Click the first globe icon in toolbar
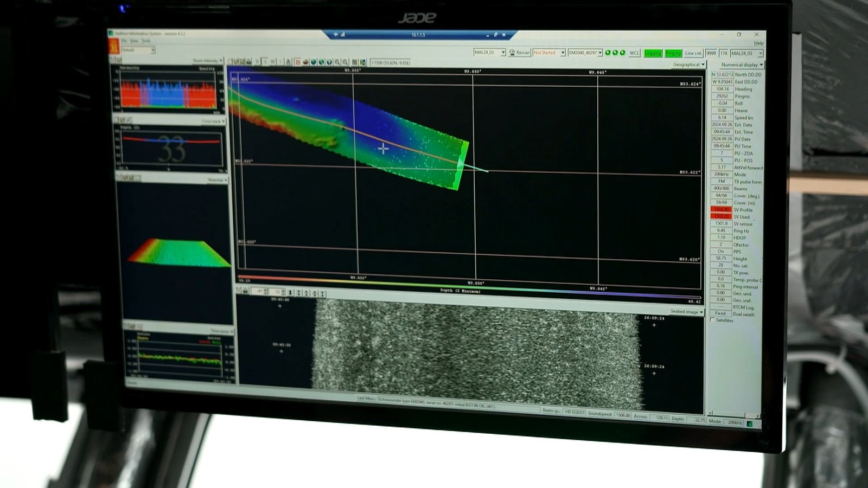Image resolution: width=868 pixels, height=488 pixels. coord(314,62)
